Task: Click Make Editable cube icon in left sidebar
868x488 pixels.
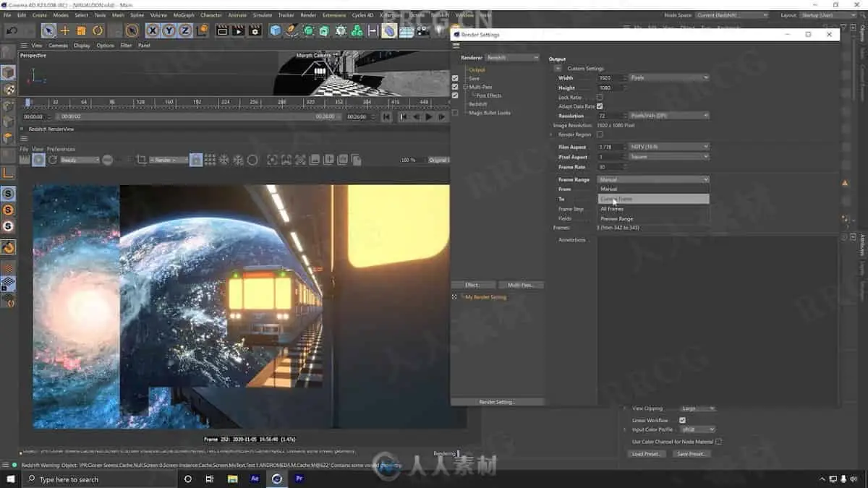Action: [x=8, y=72]
